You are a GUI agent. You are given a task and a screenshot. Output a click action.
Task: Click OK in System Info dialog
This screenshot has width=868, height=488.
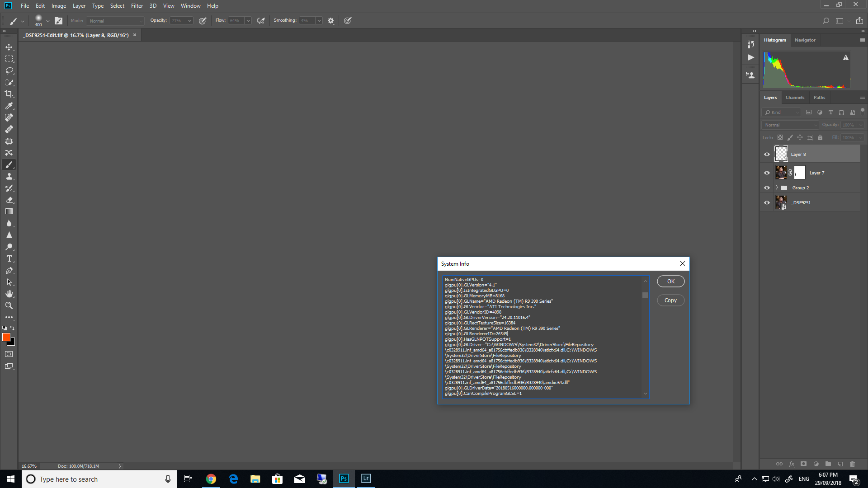(x=671, y=281)
